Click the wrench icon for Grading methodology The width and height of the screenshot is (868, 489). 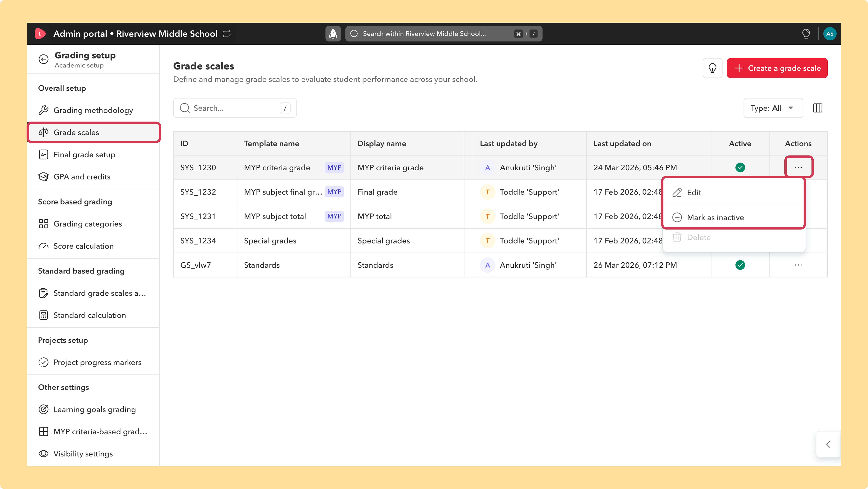click(x=44, y=110)
